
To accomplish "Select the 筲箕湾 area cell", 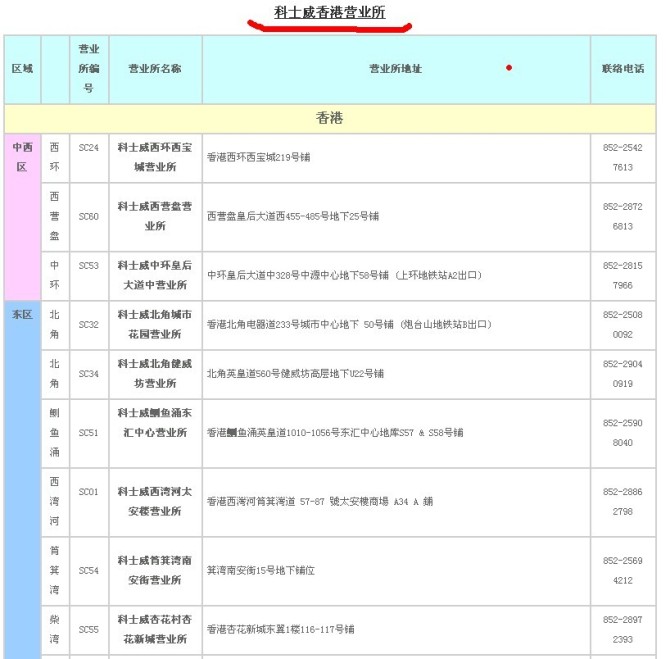I will (x=55, y=571).
